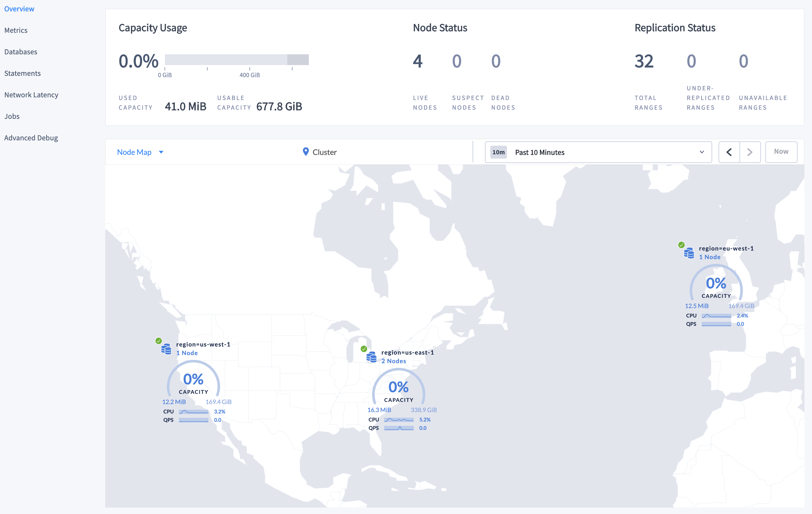Click the forward navigation arrow button

pos(749,152)
